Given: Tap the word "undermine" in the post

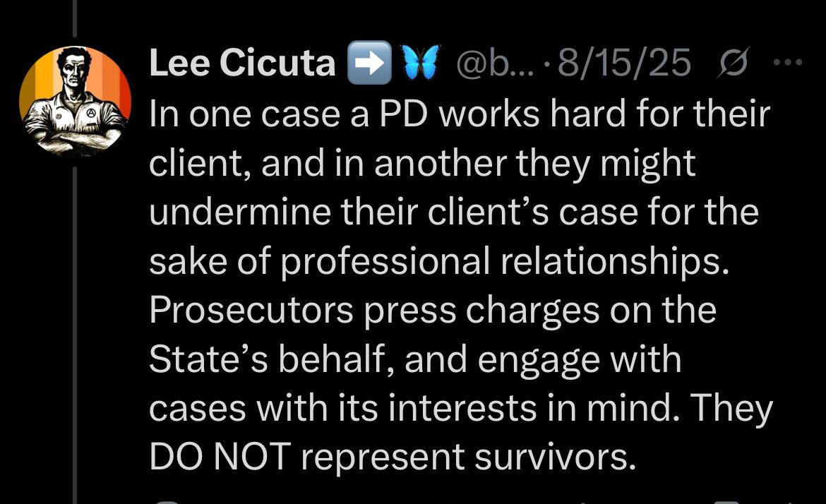Looking at the screenshot, I should [239, 212].
